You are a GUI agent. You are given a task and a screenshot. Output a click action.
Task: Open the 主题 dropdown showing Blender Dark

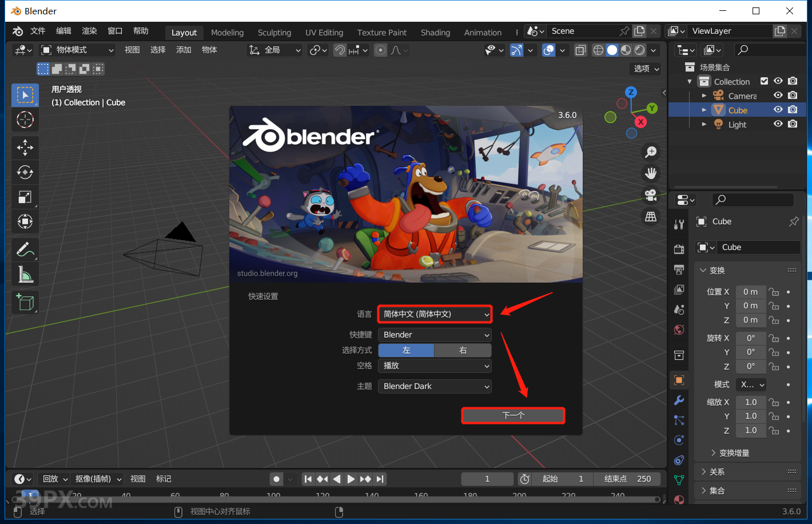tap(434, 386)
